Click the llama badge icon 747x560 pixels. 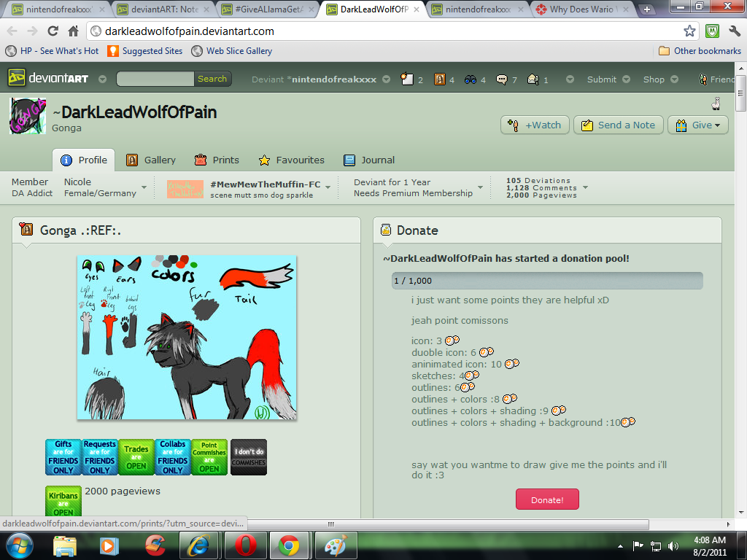(x=715, y=104)
